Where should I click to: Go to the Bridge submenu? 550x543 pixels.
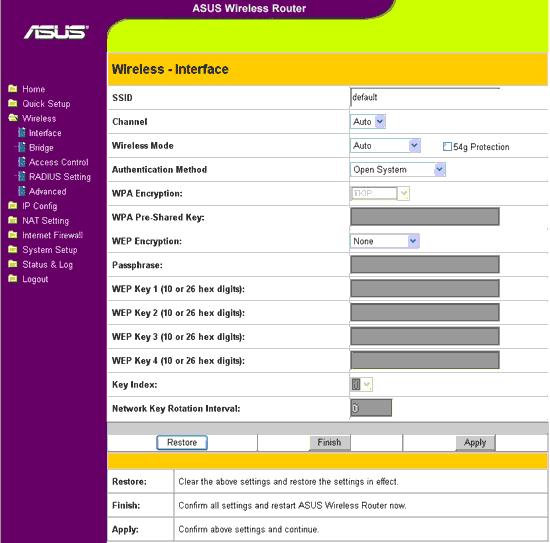click(x=41, y=148)
